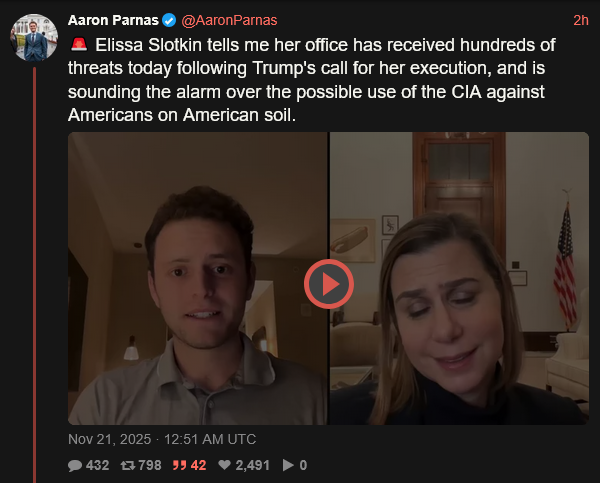
Task: Click the Nov 21, 2025 date text
Action: 109,439
